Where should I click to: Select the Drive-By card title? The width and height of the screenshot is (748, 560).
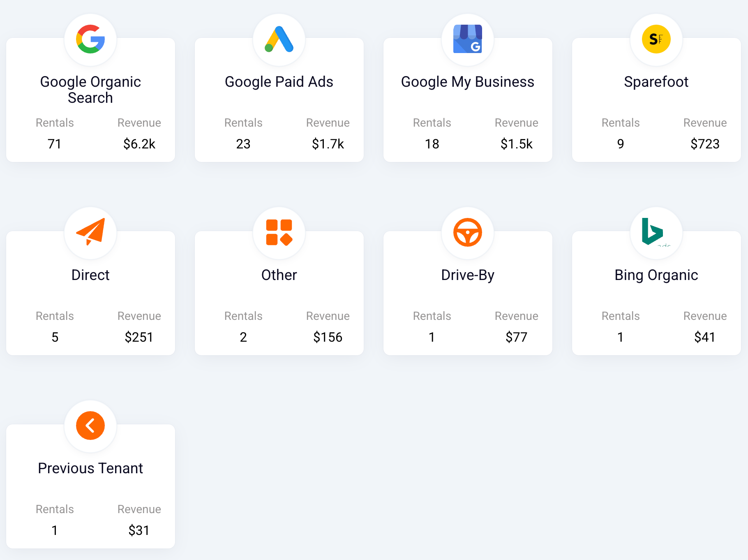(x=468, y=275)
